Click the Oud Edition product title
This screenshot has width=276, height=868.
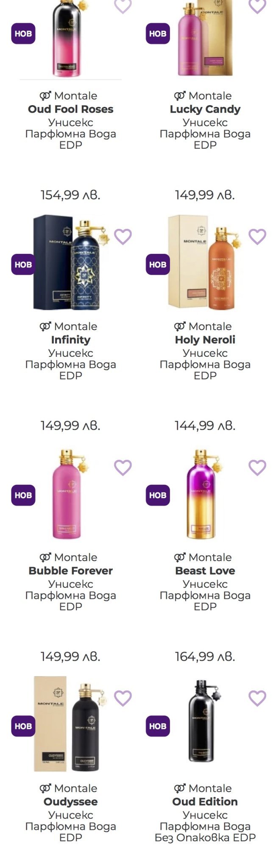[x=205, y=801]
